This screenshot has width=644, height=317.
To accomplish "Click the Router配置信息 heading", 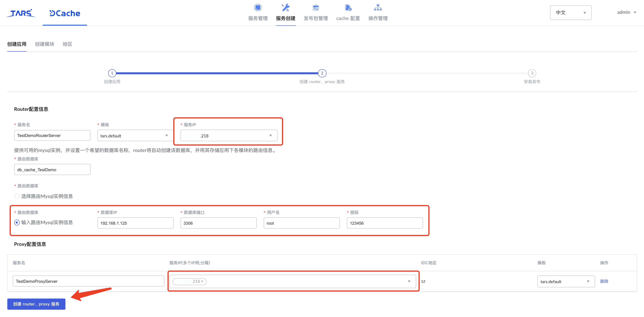I will click(x=31, y=109).
